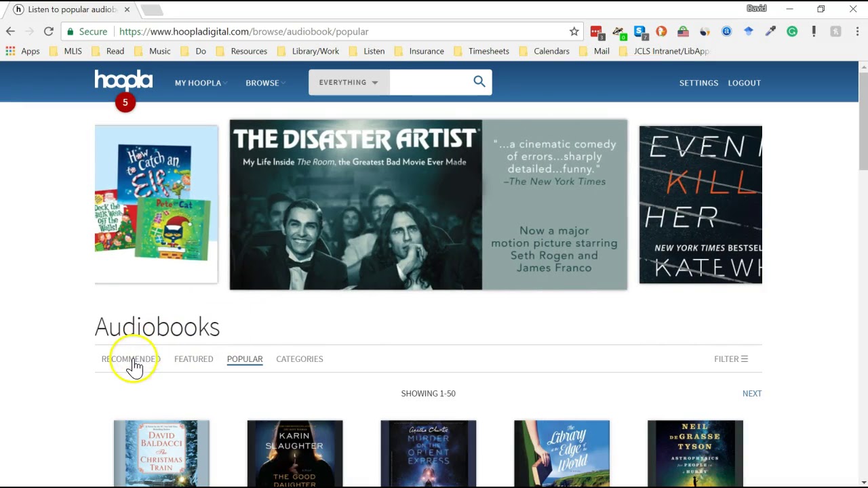Click the browser address bar URL
Image resolution: width=868 pixels, height=488 pixels.
(243, 31)
